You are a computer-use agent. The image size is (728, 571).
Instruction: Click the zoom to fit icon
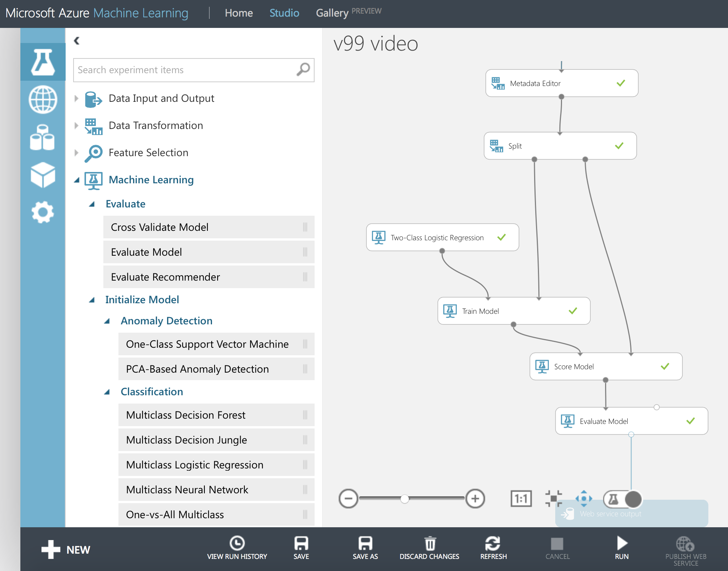tap(553, 499)
